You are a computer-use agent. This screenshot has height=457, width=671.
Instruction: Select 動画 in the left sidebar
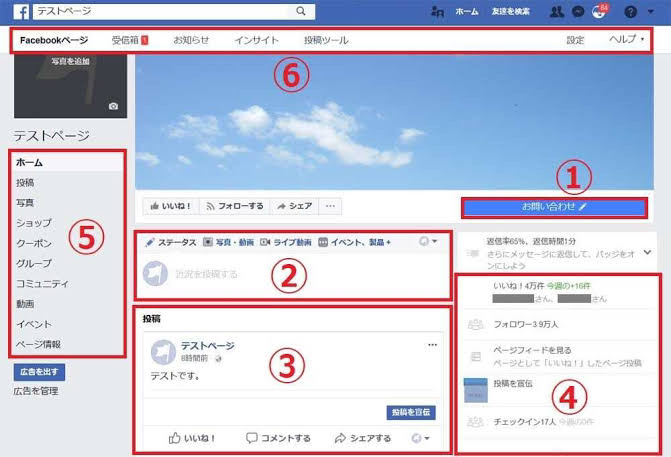tap(25, 304)
